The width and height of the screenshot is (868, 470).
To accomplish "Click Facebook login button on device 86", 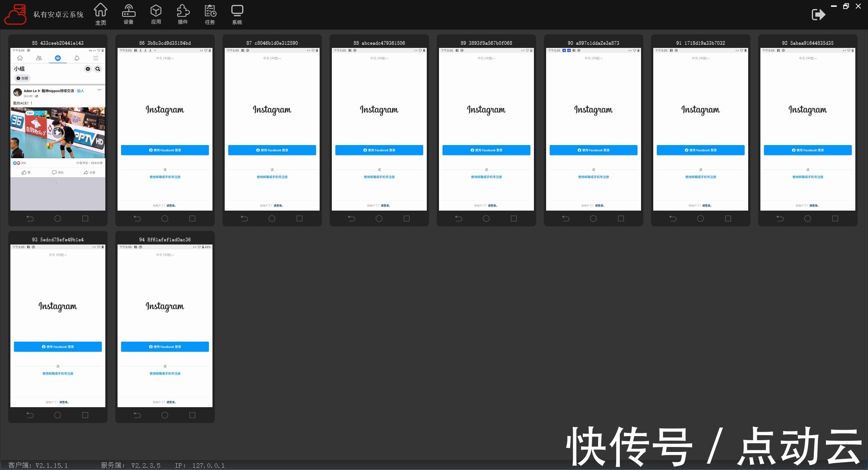I will click(165, 150).
